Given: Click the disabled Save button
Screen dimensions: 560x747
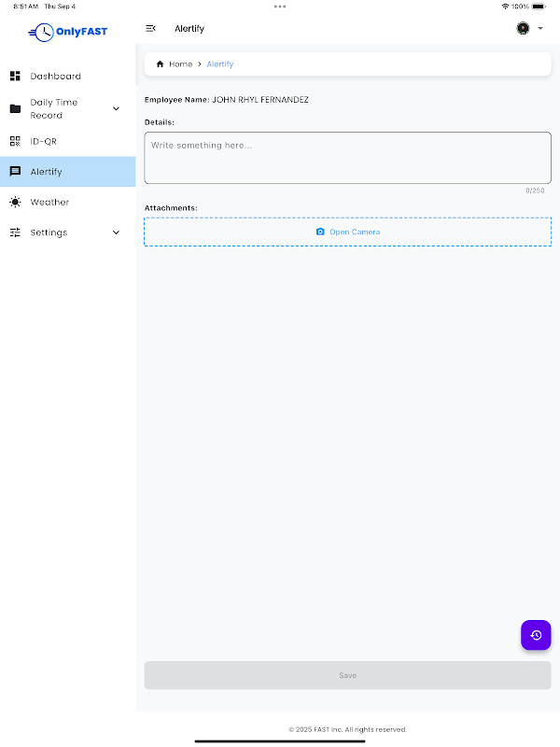Looking at the screenshot, I should [x=347, y=675].
